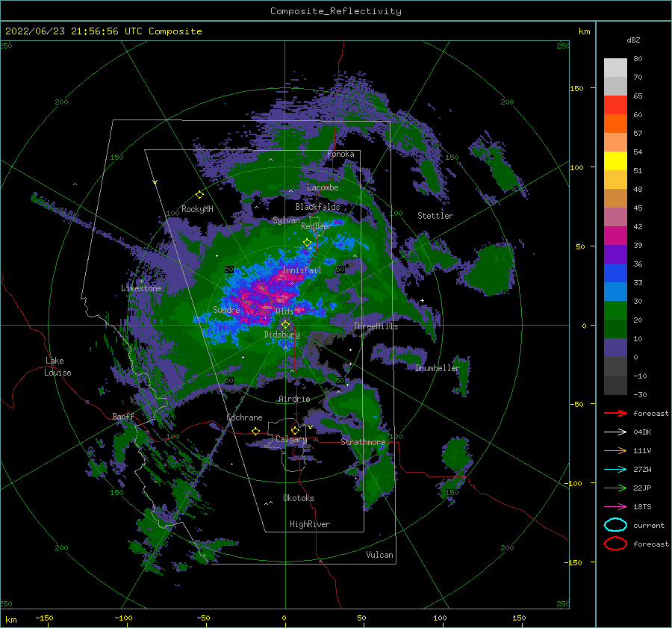Click the white 04DK arrow in legend

615,432
